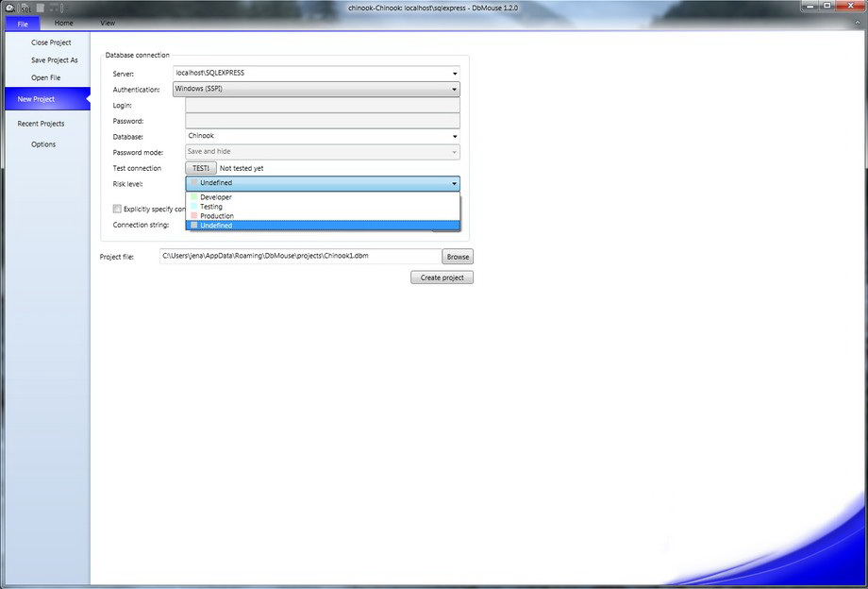Maximize the DbMouse window
This screenshot has width=868, height=589.
(x=827, y=6)
